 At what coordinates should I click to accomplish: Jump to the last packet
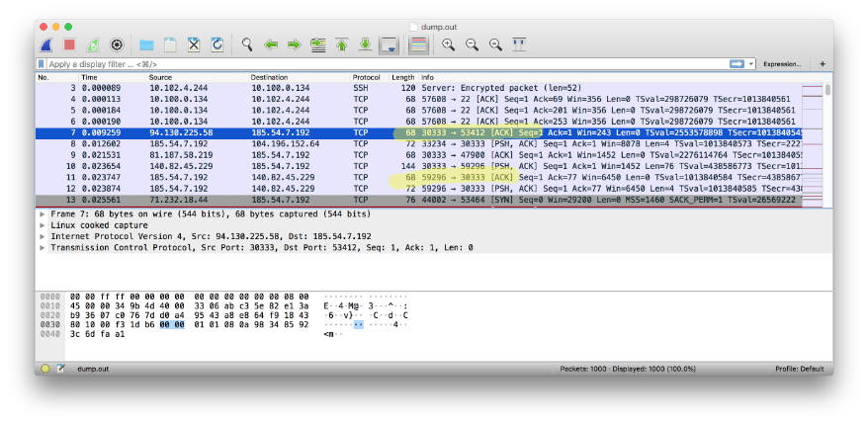[x=365, y=44]
